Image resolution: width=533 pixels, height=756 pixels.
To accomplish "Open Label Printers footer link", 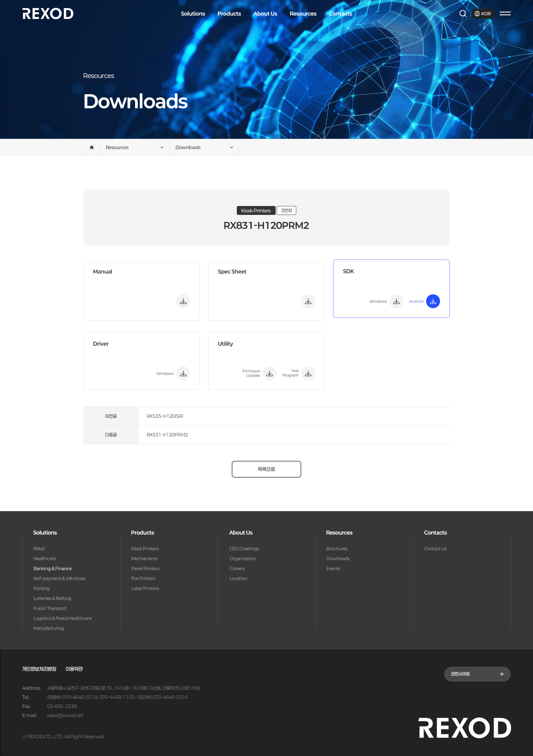I will (145, 588).
